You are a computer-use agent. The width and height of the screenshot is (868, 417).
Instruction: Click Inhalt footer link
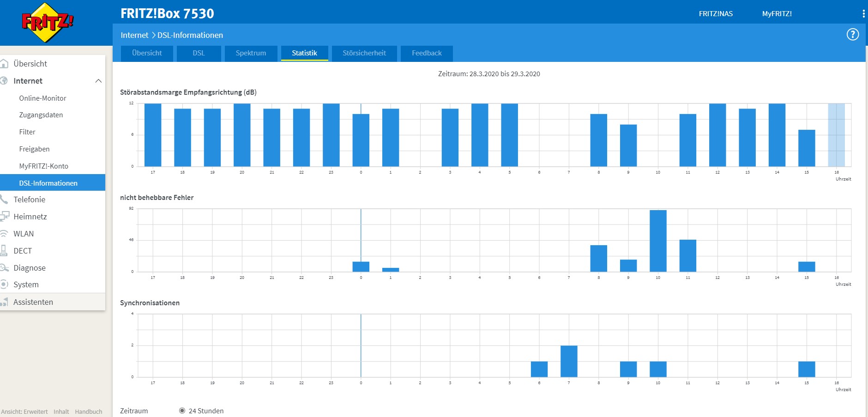(61, 411)
